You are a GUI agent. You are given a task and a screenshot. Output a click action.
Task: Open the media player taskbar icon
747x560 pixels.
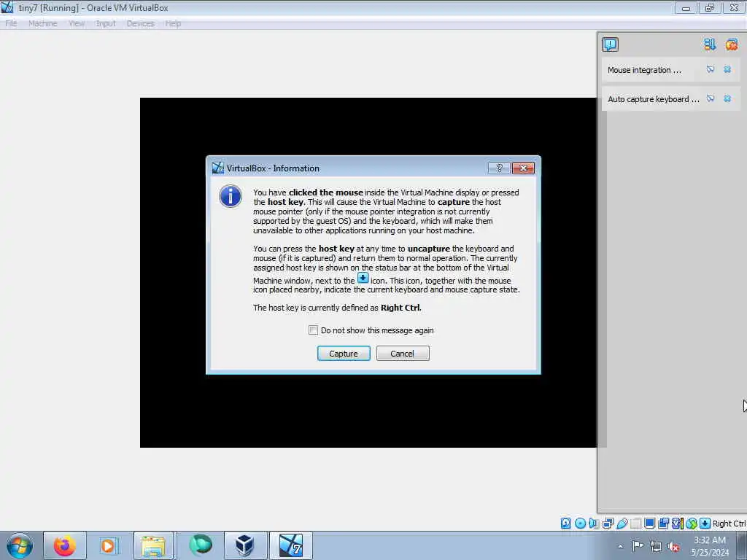pos(108,545)
